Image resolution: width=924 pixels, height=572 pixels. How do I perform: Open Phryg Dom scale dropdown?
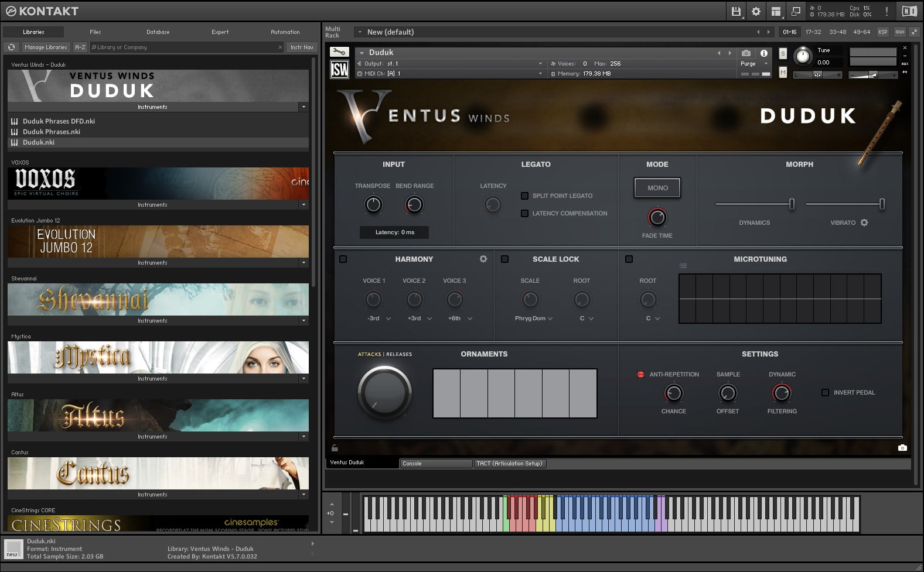point(534,318)
